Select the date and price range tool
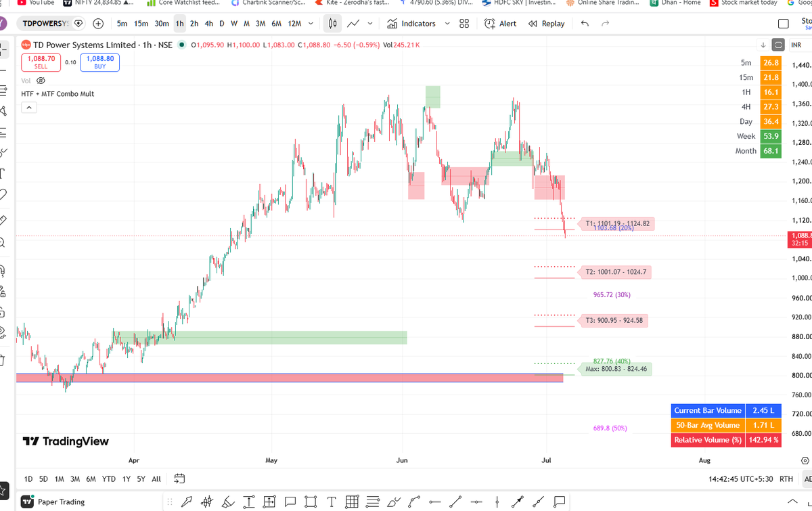812x511 pixels. (269, 502)
